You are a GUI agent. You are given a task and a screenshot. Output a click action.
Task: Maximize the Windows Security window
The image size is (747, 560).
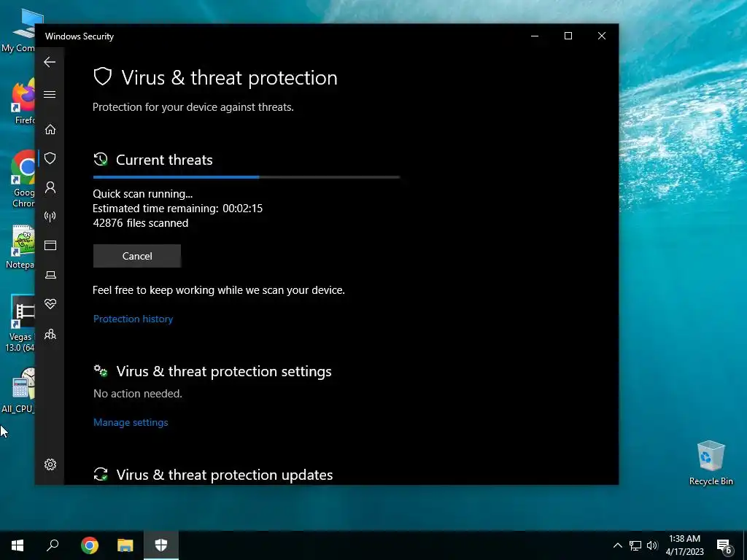point(568,36)
